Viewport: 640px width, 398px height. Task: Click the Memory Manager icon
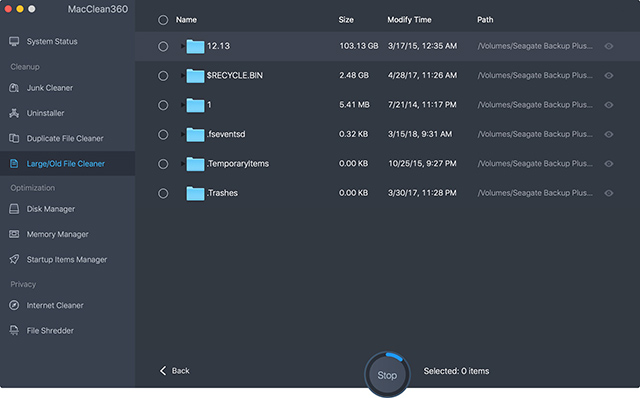(x=14, y=234)
